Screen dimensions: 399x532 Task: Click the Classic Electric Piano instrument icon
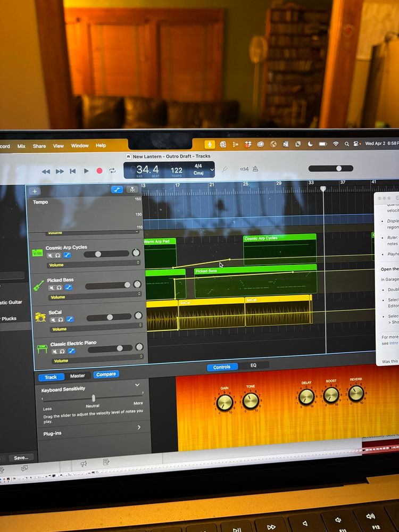42,349
